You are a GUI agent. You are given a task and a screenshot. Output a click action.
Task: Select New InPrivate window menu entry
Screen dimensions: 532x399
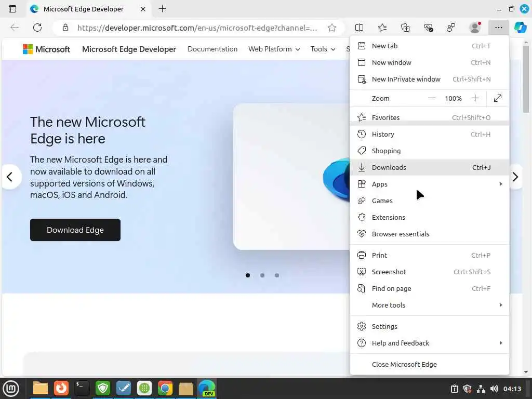click(x=429, y=79)
